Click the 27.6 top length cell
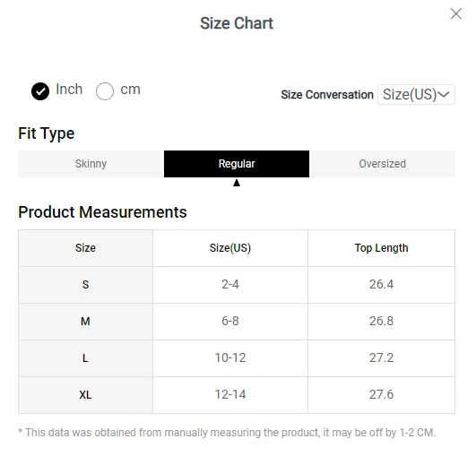 click(381, 395)
